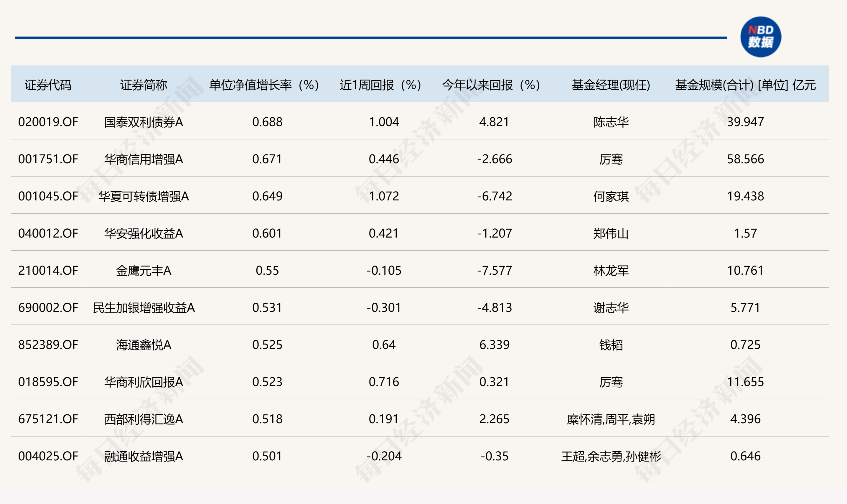Click the 基金规模(合计) [单位] 亿元 header

tap(745, 85)
